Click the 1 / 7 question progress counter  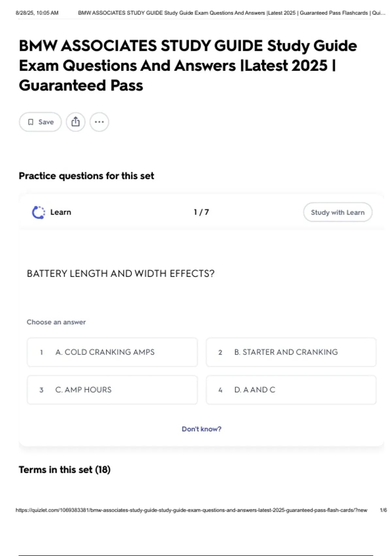click(x=201, y=212)
